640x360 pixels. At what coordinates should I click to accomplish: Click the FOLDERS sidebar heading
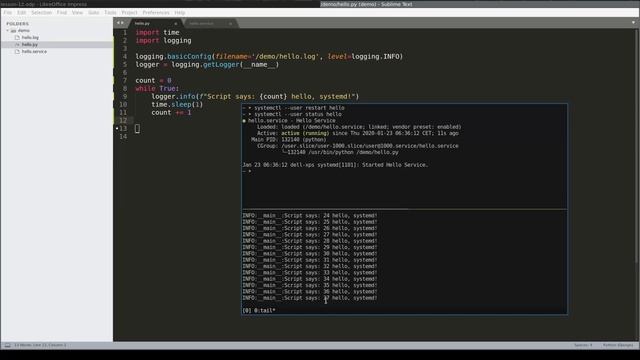point(18,24)
